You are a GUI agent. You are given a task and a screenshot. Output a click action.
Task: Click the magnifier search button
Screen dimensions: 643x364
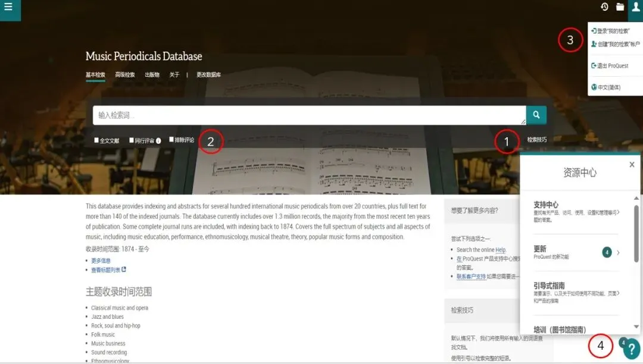536,115
